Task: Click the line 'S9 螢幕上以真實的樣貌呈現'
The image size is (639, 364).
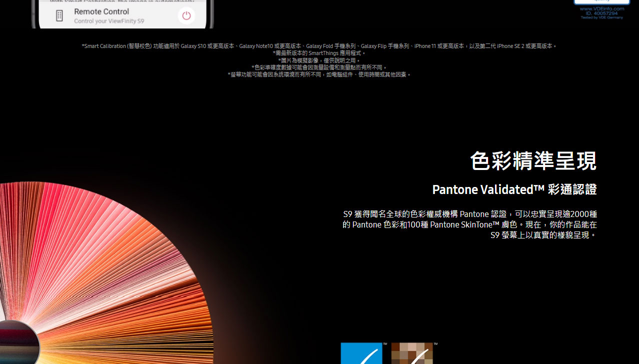Action: pyautogui.click(x=543, y=235)
